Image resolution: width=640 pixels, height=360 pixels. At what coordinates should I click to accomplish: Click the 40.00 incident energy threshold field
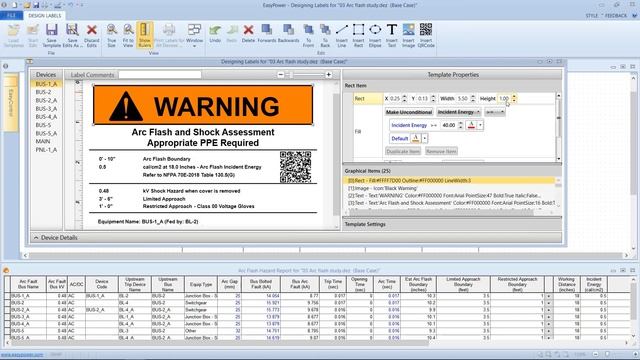point(449,125)
